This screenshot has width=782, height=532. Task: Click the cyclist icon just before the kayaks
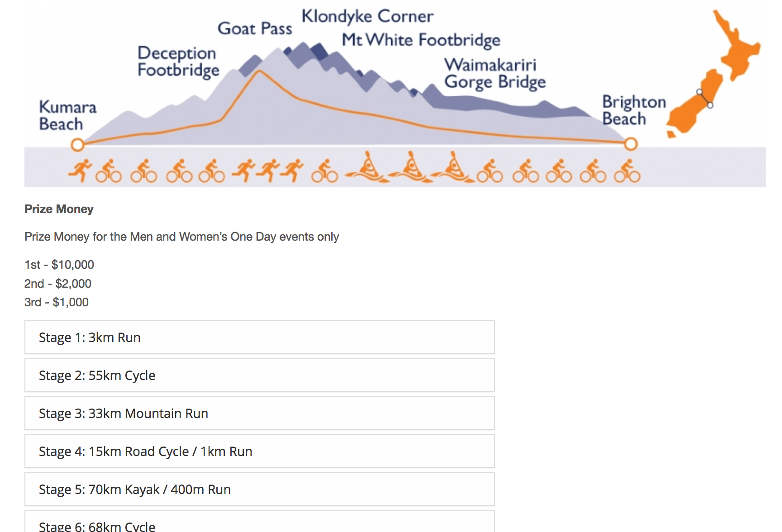pyautogui.click(x=324, y=171)
